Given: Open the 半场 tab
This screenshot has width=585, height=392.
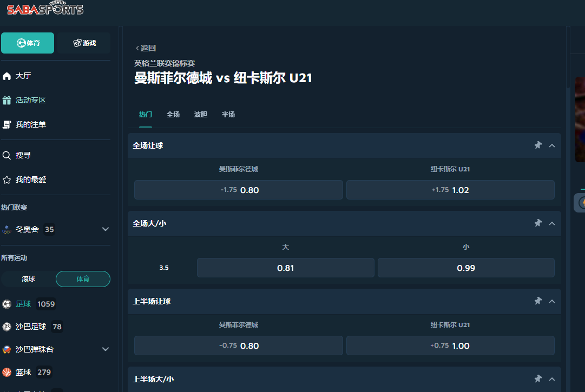Looking at the screenshot, I should 228,115.
